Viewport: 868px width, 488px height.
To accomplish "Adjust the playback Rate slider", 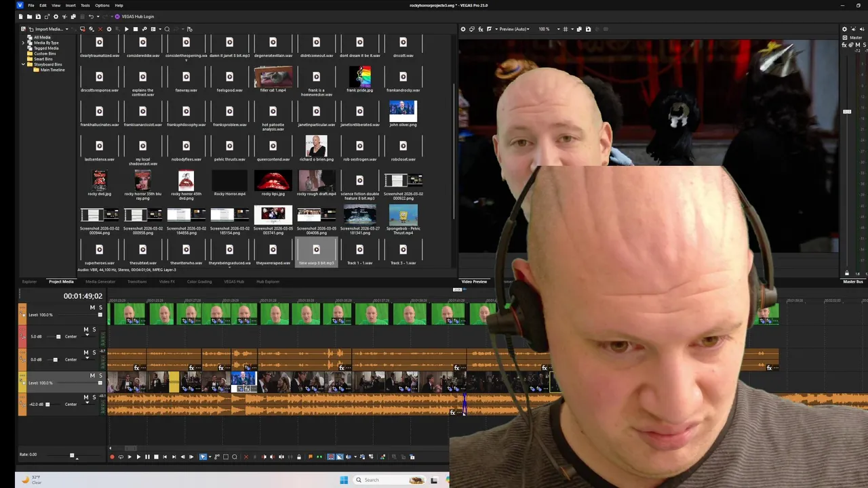I will tap(72, 455).
